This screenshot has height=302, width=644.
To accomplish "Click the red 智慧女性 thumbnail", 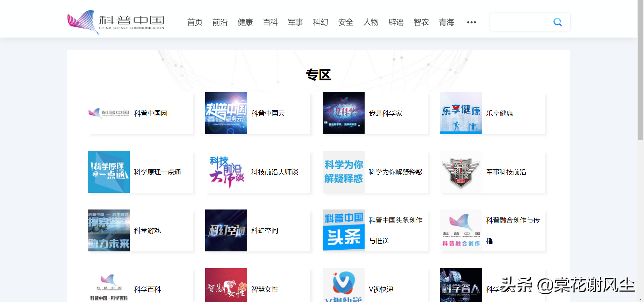I will (x=226, y=285).
